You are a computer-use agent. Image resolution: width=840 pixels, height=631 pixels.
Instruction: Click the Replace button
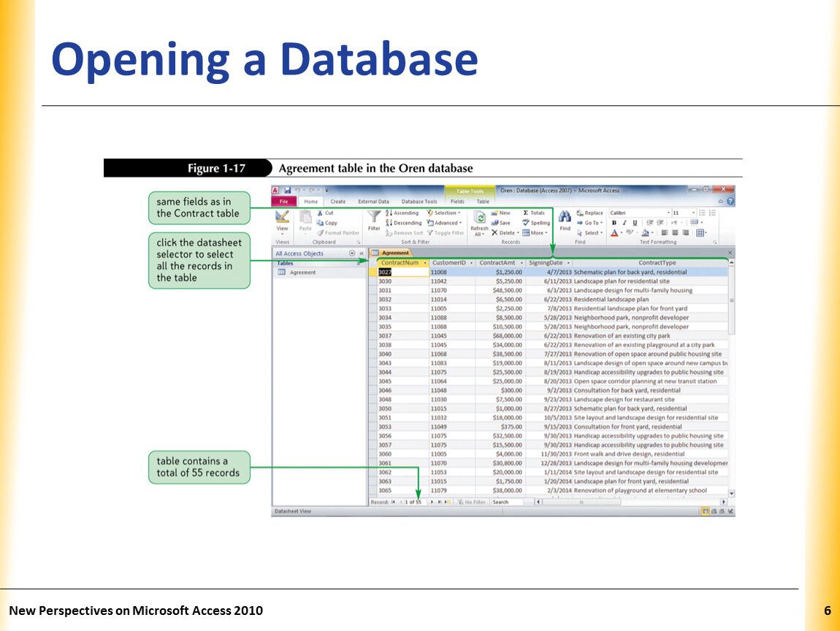pyautogui.click(x=589, y=213)
